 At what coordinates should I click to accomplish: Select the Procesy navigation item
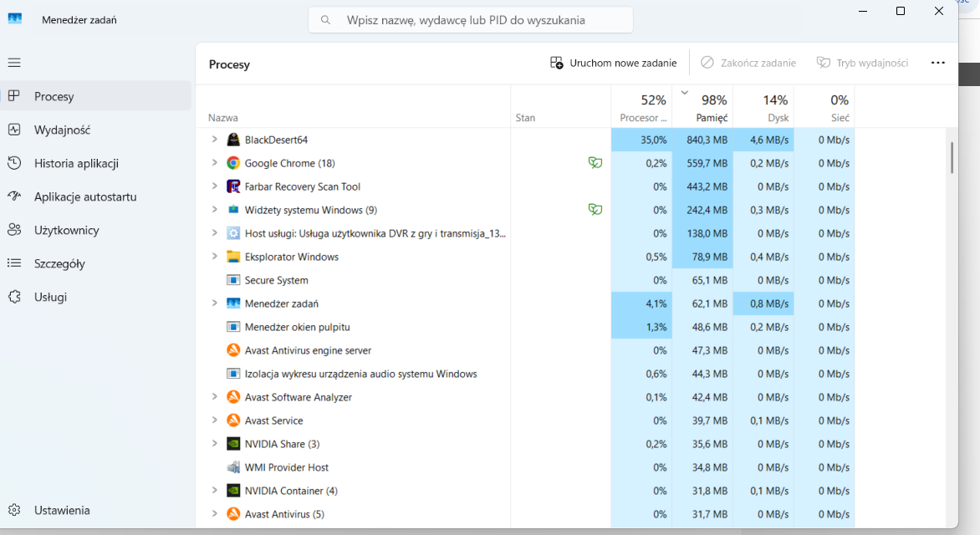coord(95,96)
